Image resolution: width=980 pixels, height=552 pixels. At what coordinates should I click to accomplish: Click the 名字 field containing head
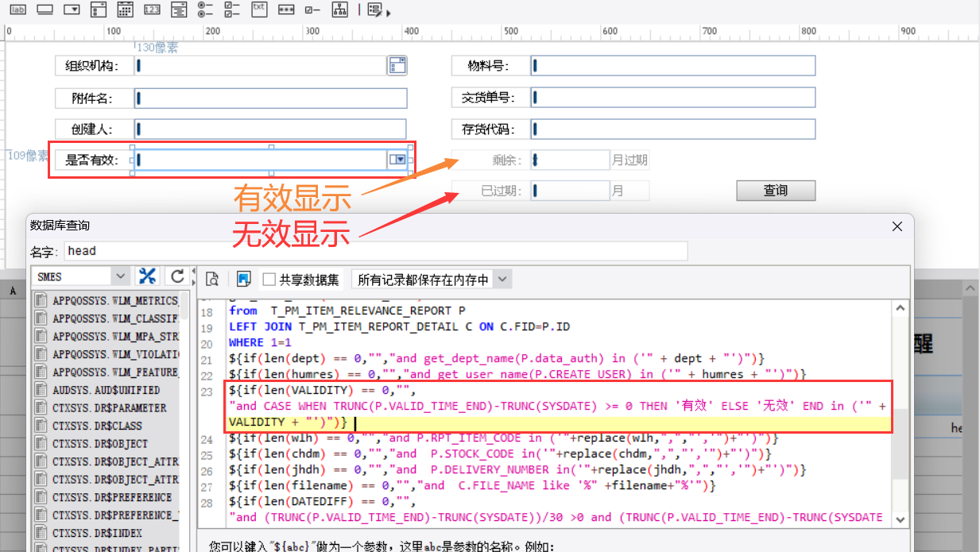point(374,251)
